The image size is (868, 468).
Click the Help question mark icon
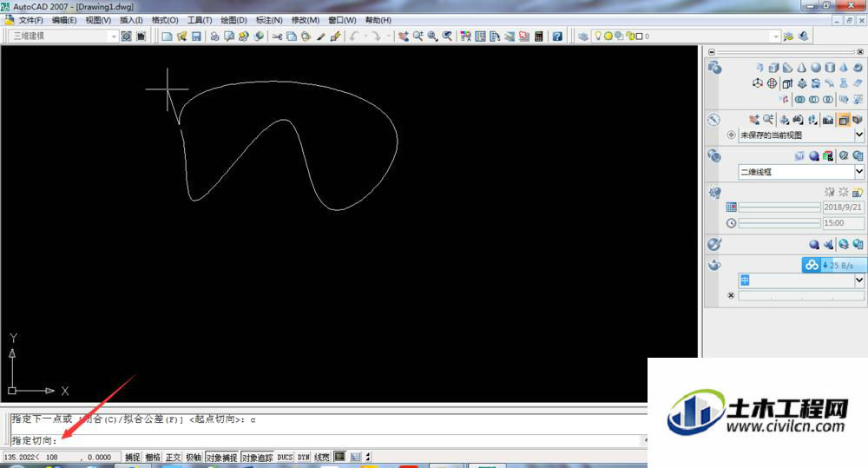(557, 36)
